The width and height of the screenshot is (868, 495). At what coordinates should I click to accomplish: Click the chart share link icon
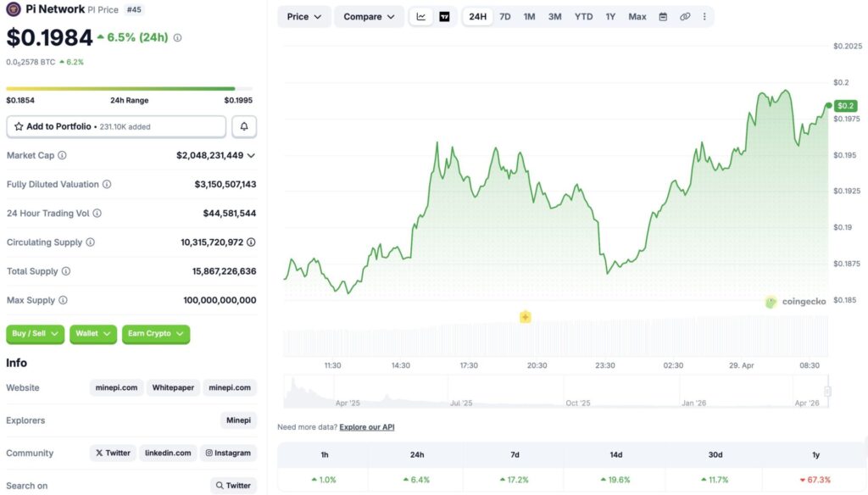[684, 16]
